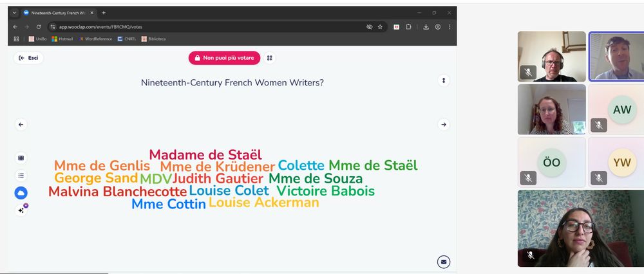Click the Non puoi più votare button
Screen dimensions: 644x274
[224, 58]
